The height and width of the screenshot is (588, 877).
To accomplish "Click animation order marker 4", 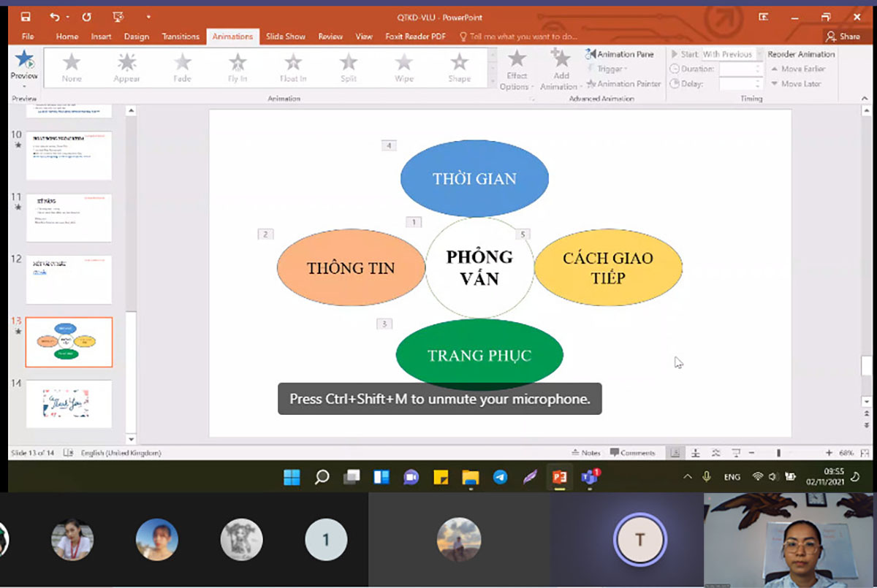I will pos(389,145).
